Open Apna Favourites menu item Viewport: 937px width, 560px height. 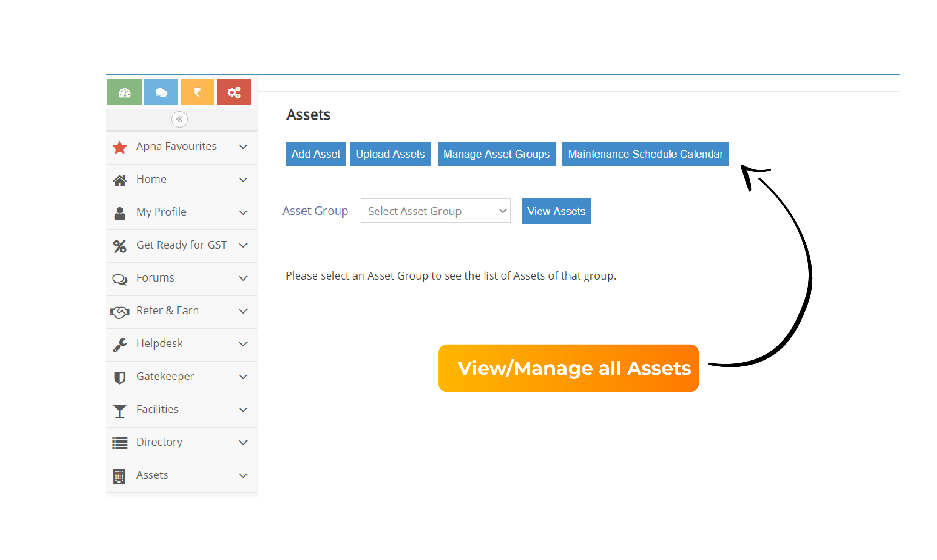point(182,147)
